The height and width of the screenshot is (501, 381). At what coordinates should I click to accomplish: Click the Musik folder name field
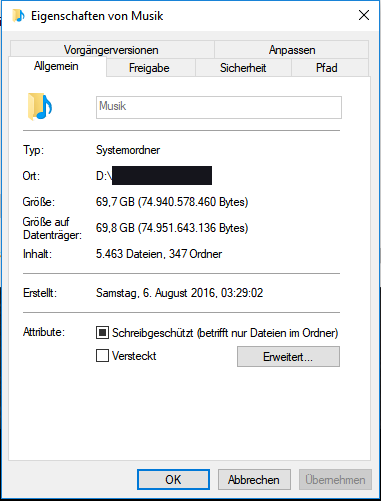tap(219, 107)
